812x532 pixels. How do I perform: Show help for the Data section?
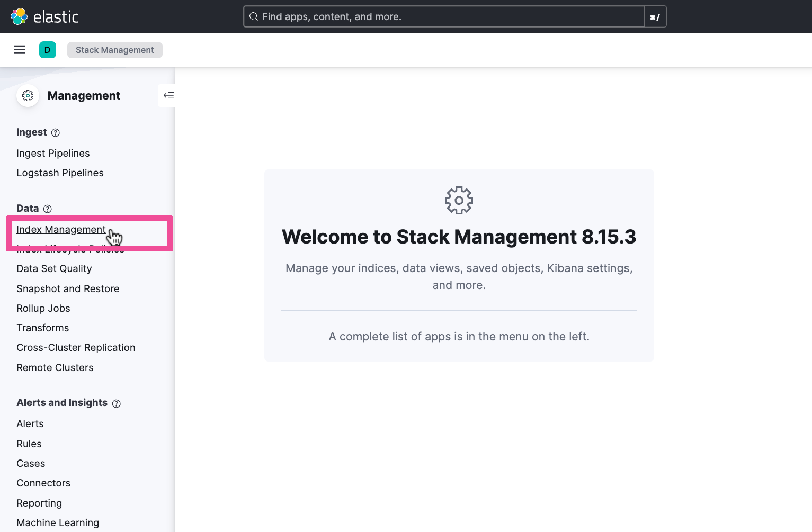click(48, 209)
